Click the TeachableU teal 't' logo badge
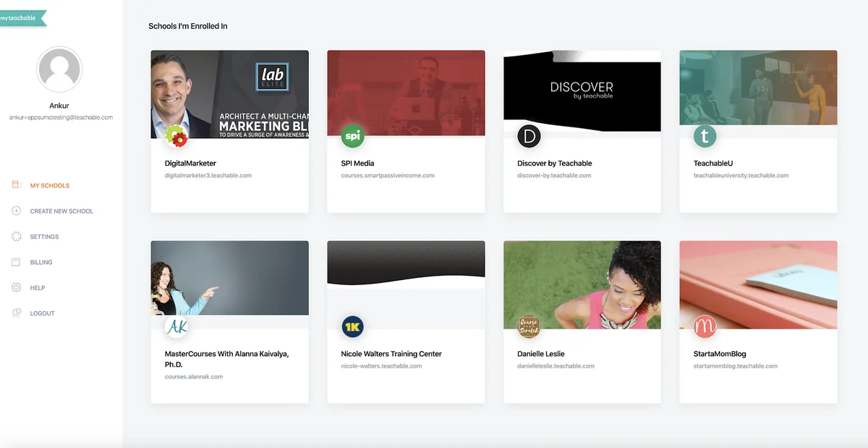Image resolution: width=868 pixels, height=448 pixels. pyautogui.click(x=705, y=135)
